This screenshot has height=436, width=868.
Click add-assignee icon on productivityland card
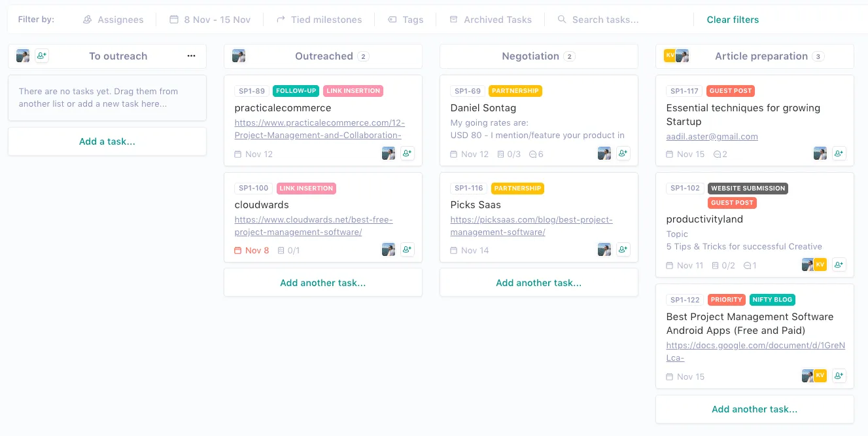839,265
